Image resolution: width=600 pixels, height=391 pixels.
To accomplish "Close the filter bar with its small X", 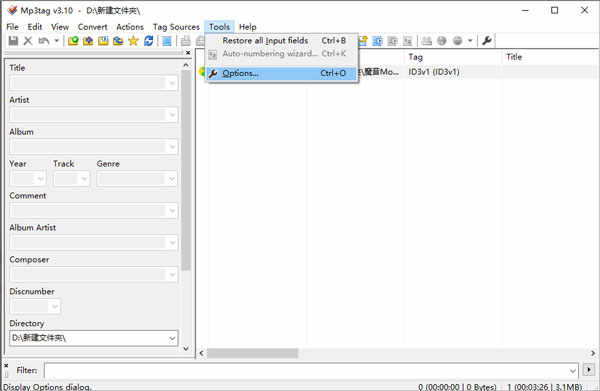I will point(6,366).
